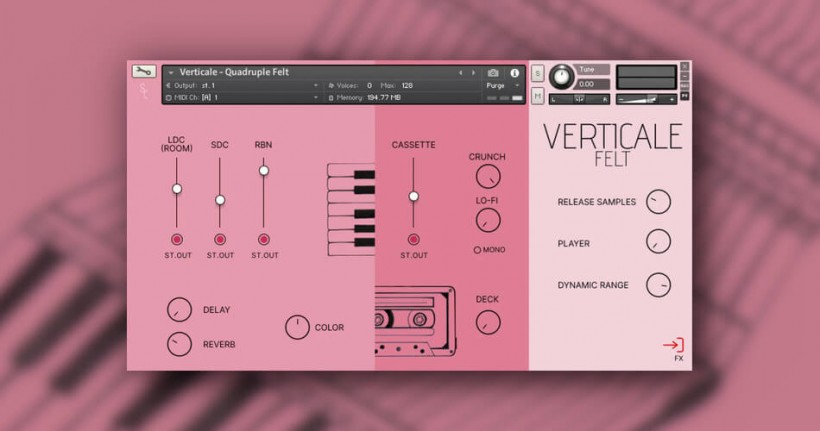Click the cassette tape illustration
Image resolution: width=820 pixels, height=431 pixels.
pos(414,319)
